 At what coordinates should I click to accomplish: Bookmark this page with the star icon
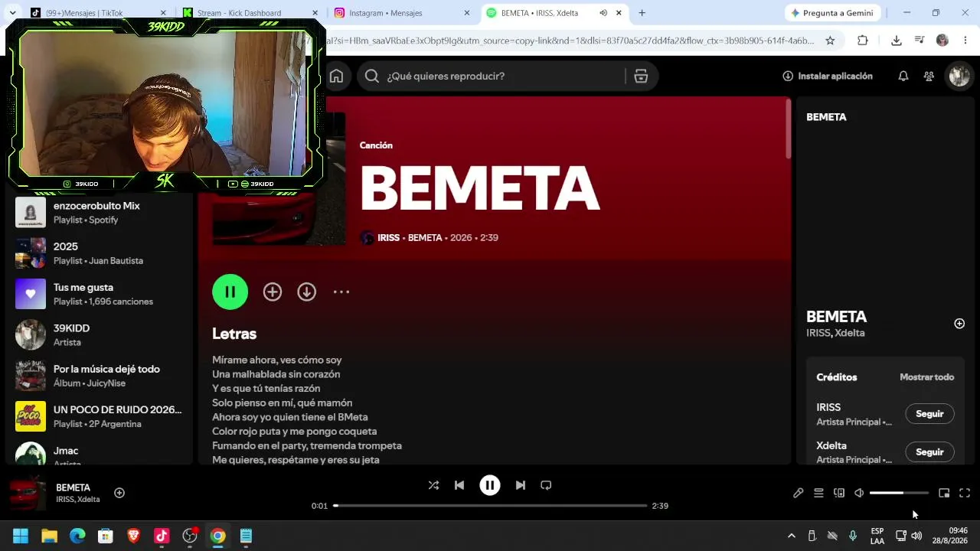(830, 41)
